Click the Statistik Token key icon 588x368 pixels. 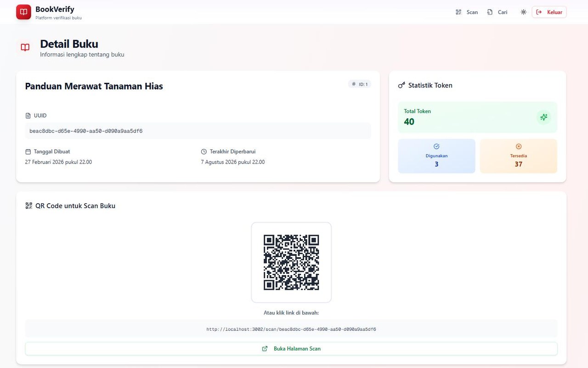click(401, 86)
